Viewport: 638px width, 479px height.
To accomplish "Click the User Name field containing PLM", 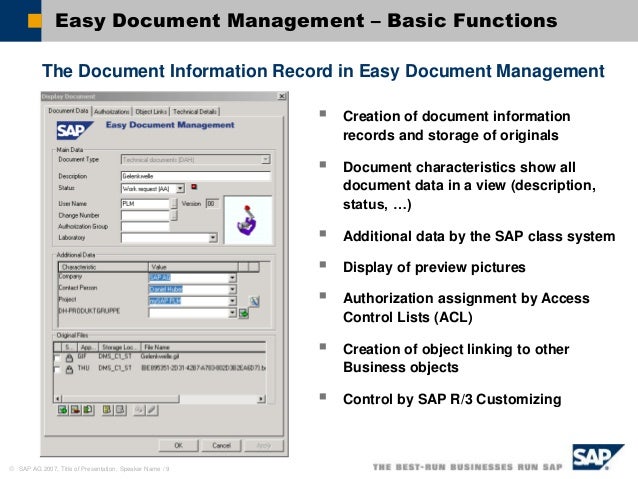I will point(145,203).
